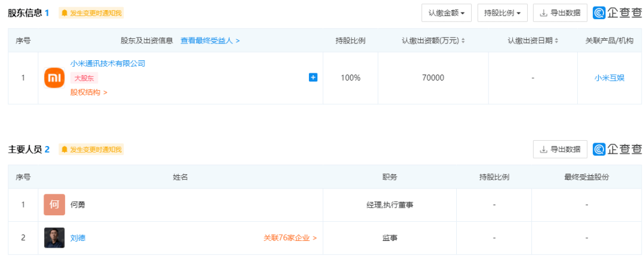Click 股东及出资信息 column header
The width and height of the screenshot is (644, 266).
point(147,41)
